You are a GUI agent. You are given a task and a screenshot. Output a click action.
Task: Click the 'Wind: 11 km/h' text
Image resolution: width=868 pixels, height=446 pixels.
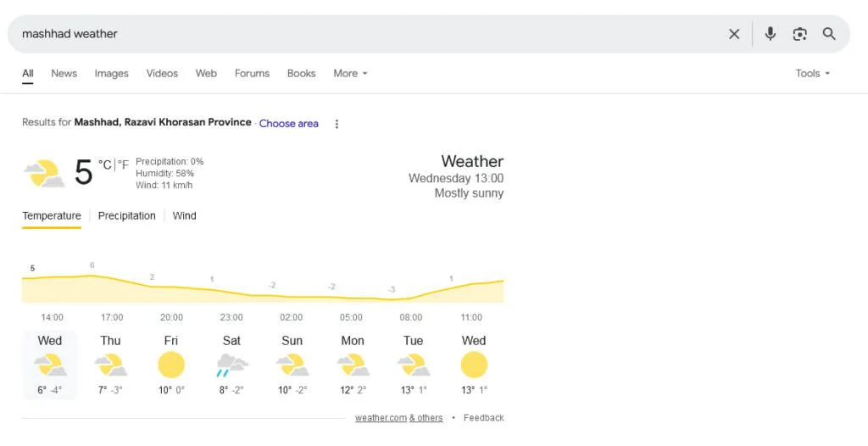[164, 185]
